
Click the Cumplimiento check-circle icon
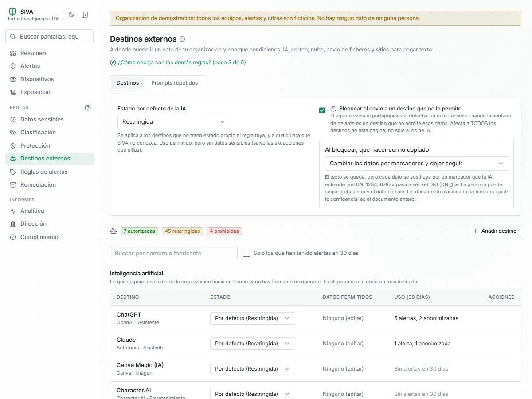(12, 237)
